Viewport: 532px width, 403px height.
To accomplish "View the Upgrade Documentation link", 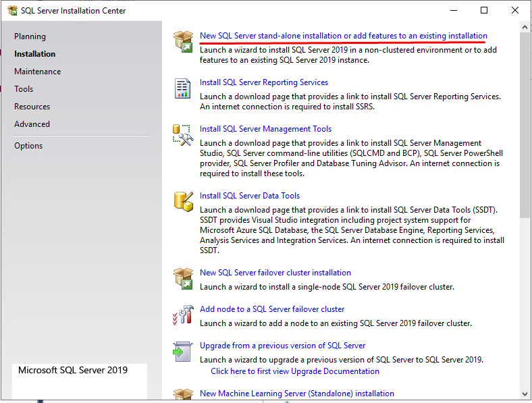I will point(294,371).
